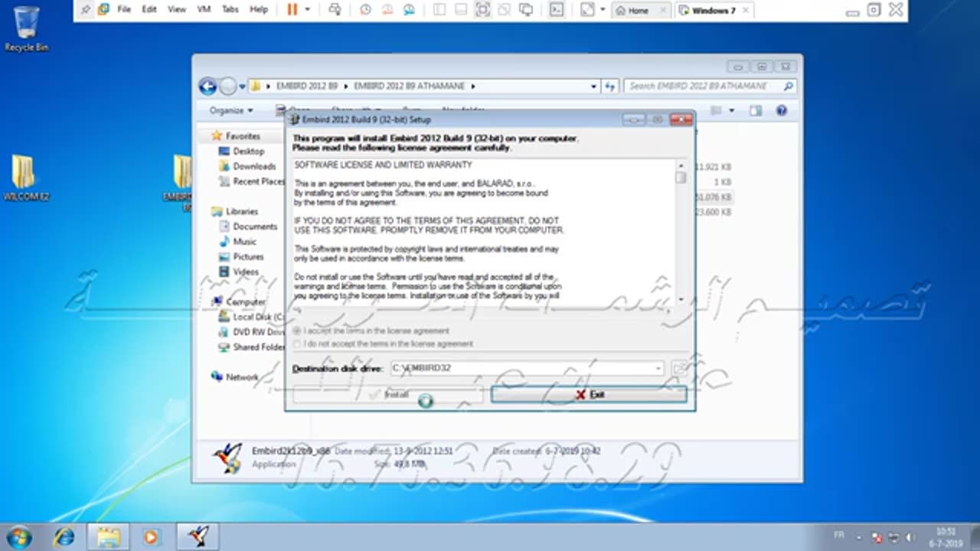Viewport: 980px width, 551px height.
Task: Select Pictures library in navigation pane
Action: 248,256
